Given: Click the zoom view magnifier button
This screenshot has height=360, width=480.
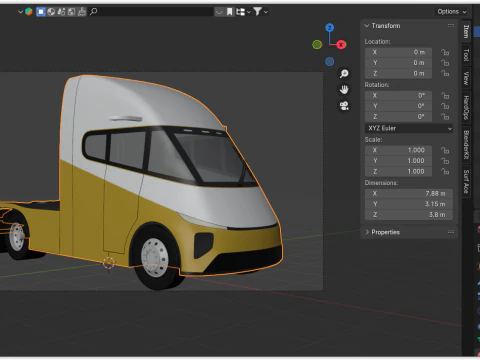Looking at the screenshot, I should [x=344, y=73].
